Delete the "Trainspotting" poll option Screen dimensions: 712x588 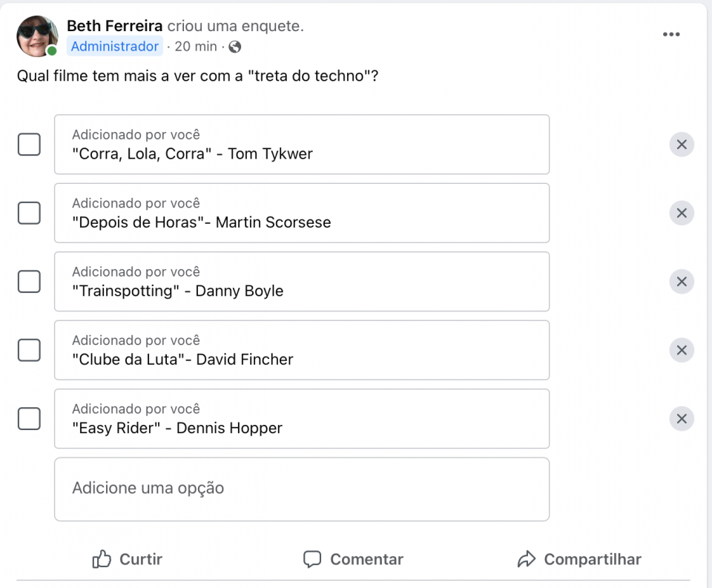(681, 282)
